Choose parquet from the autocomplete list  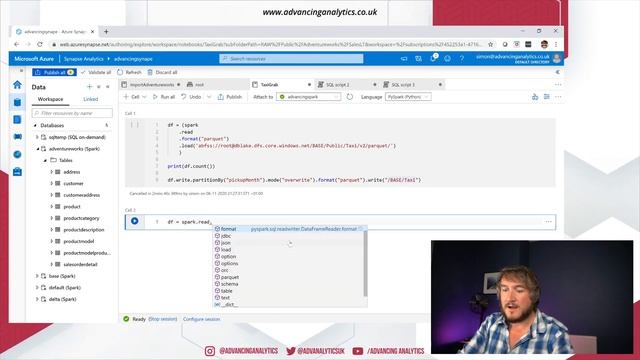click(x=289, y=277)
